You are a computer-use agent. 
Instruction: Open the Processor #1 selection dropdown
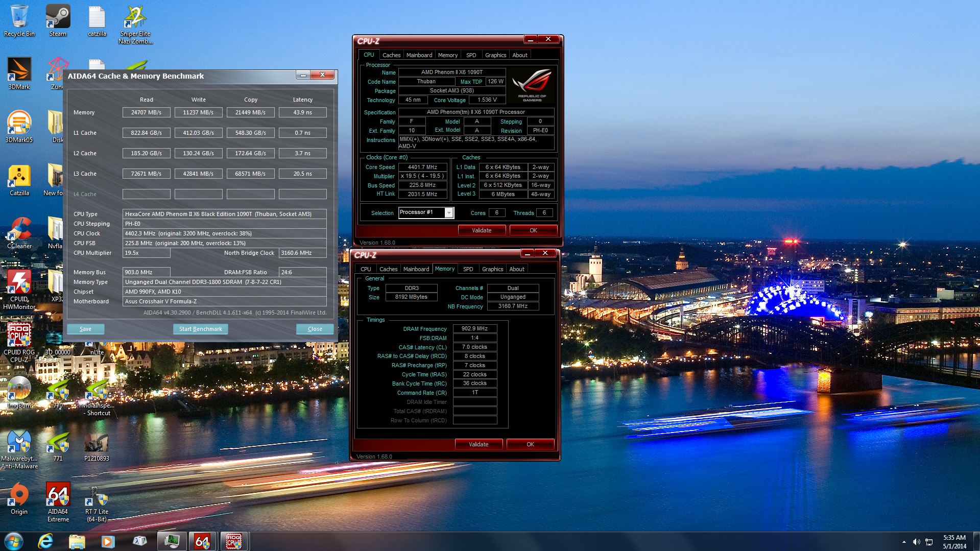coord(426,212)
